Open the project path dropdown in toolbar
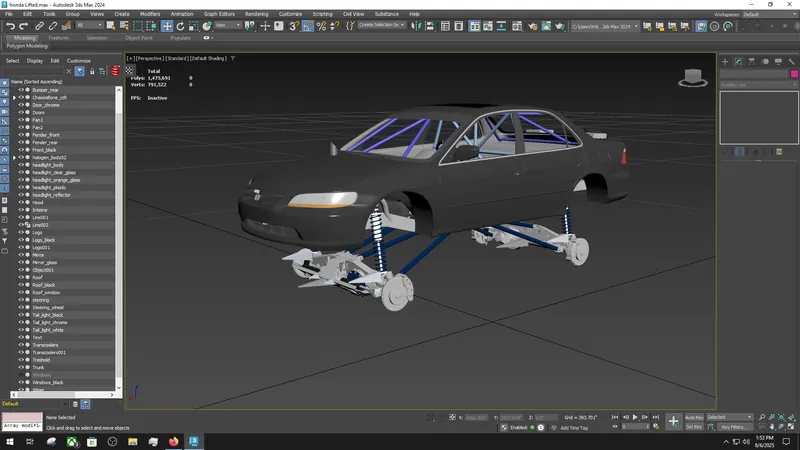 click(x=605, y=26)
